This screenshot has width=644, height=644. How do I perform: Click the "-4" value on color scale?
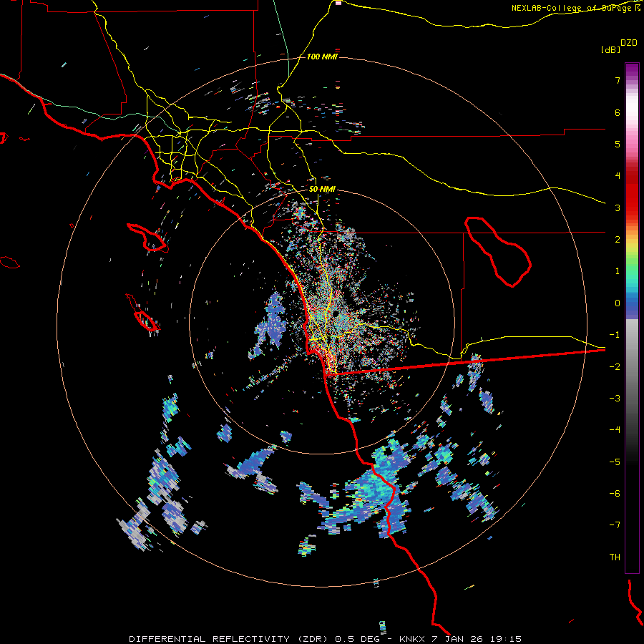[615, 429]
